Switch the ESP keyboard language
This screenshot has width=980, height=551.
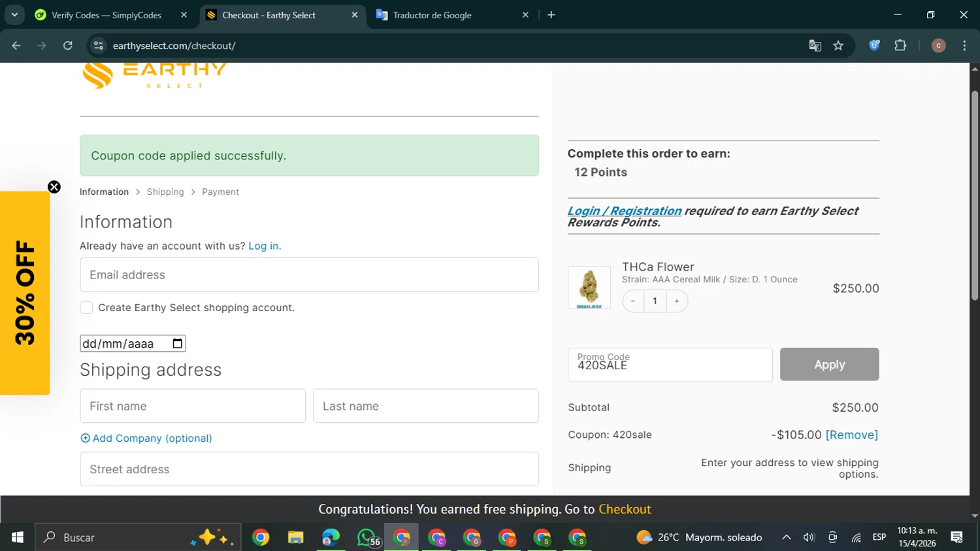(879, 537)
